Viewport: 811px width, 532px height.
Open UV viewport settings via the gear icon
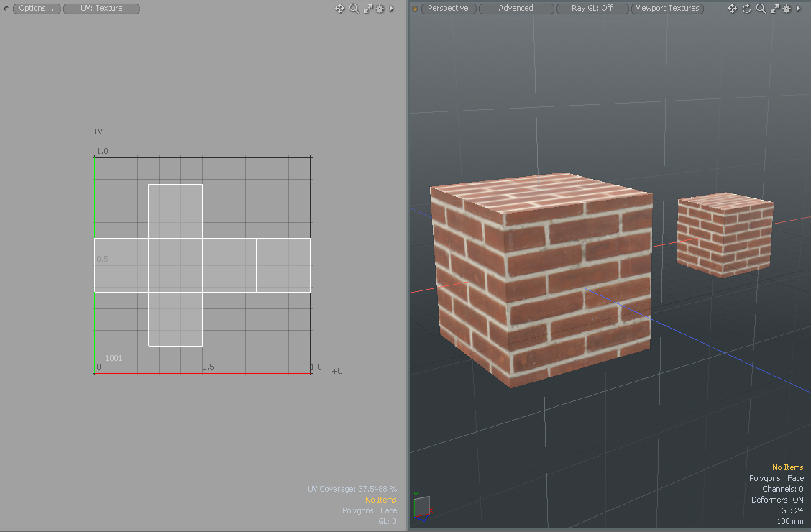point(380,9)
